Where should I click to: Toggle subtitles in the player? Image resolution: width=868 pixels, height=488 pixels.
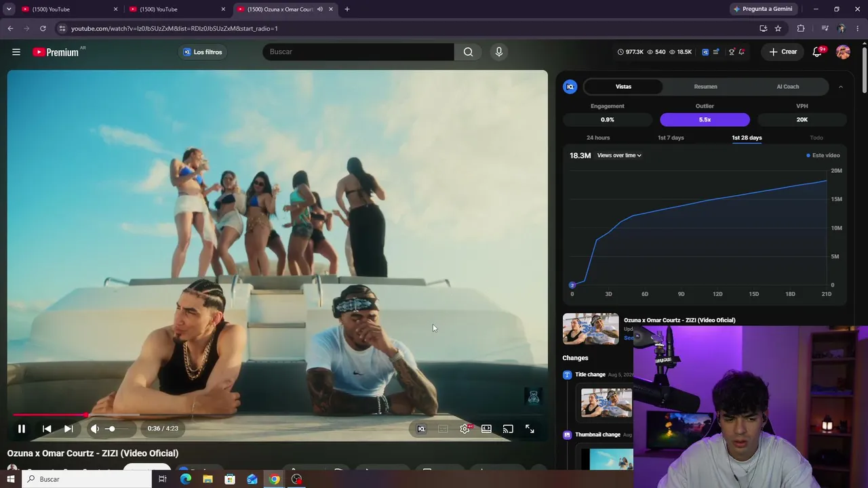tap(443, 429)
